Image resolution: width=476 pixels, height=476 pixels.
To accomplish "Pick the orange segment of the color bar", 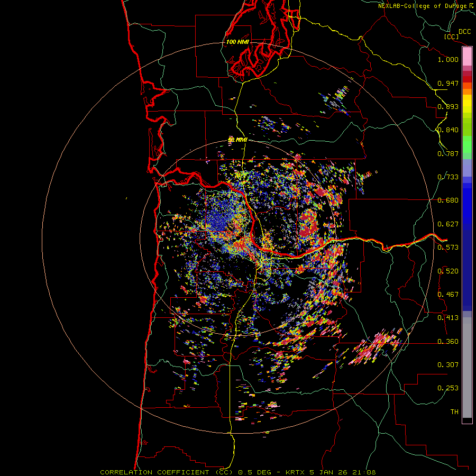I will (467, 91).
